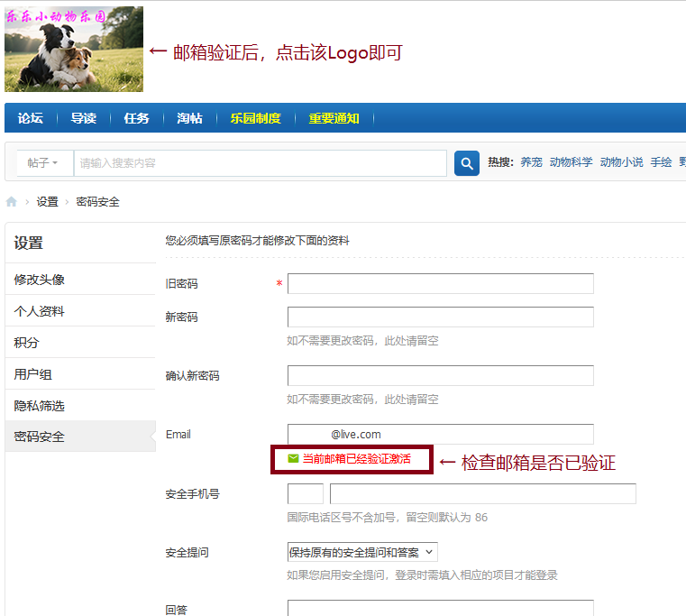This screenshot has width=686, height=616.
Task: Click the 设置 breadcrumb link
Action: click(x=47, y=202)
